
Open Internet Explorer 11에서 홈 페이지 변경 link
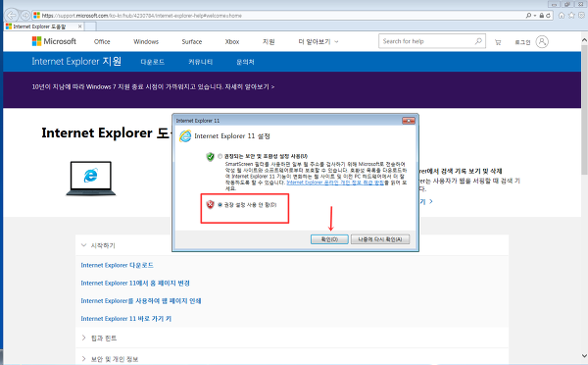pos(135,284)
